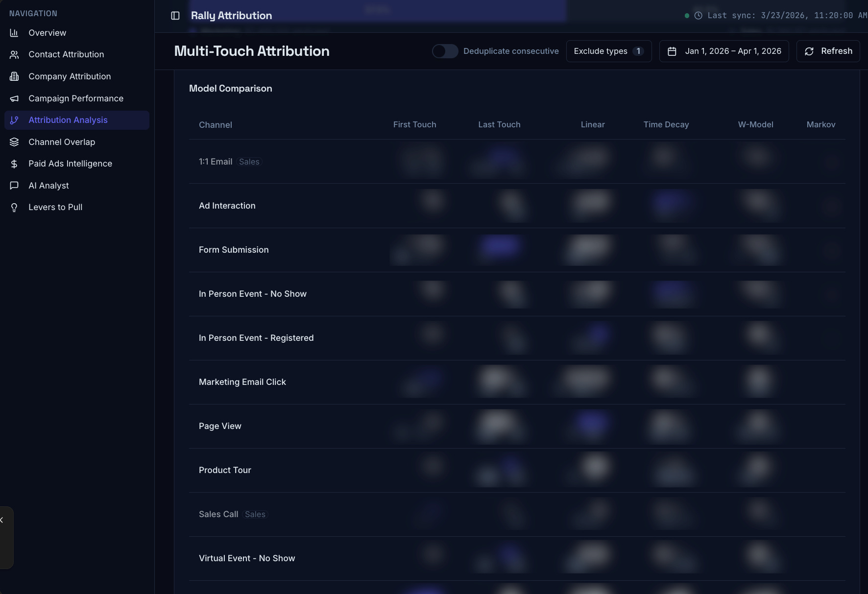Click the Ad Interaction row label
The image size is (868, 594).
point(227,206)
